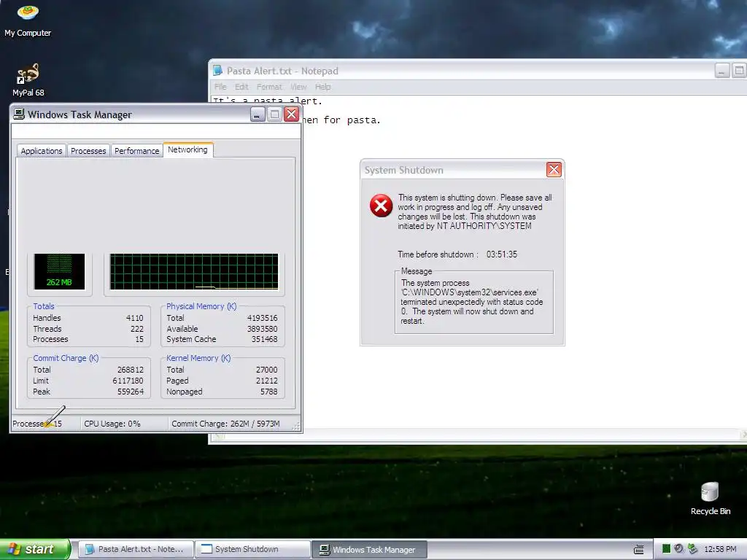
Task: Click CPU Usage: 0% in status bar
Action: [x=112, y=424]
